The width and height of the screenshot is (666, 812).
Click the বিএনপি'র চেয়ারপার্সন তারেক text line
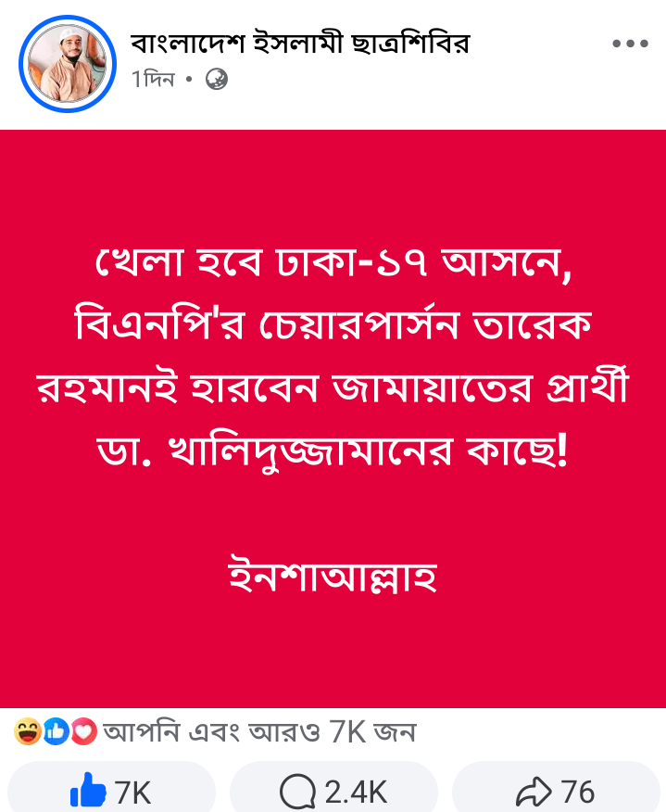[333, 327]
